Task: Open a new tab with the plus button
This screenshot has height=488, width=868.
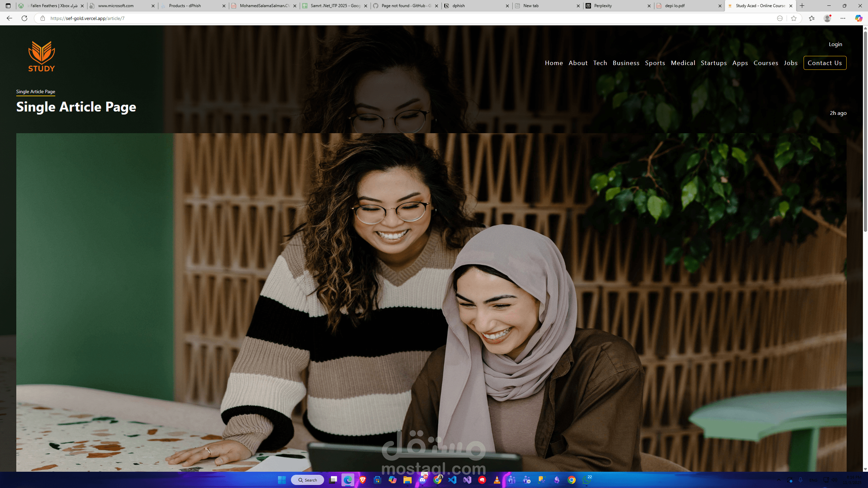Action: [802, 6]
